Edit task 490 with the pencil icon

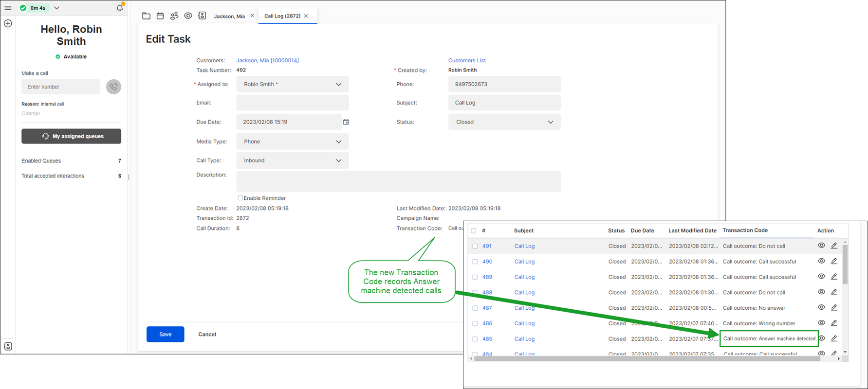(834, 262)
